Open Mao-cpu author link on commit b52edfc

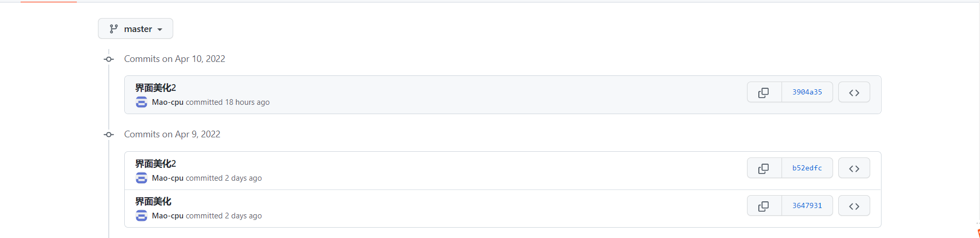(168, 178)
